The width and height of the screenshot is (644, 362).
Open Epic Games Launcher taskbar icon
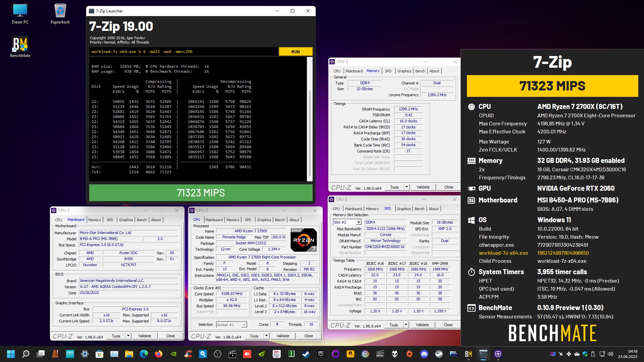tap(321, 354)
